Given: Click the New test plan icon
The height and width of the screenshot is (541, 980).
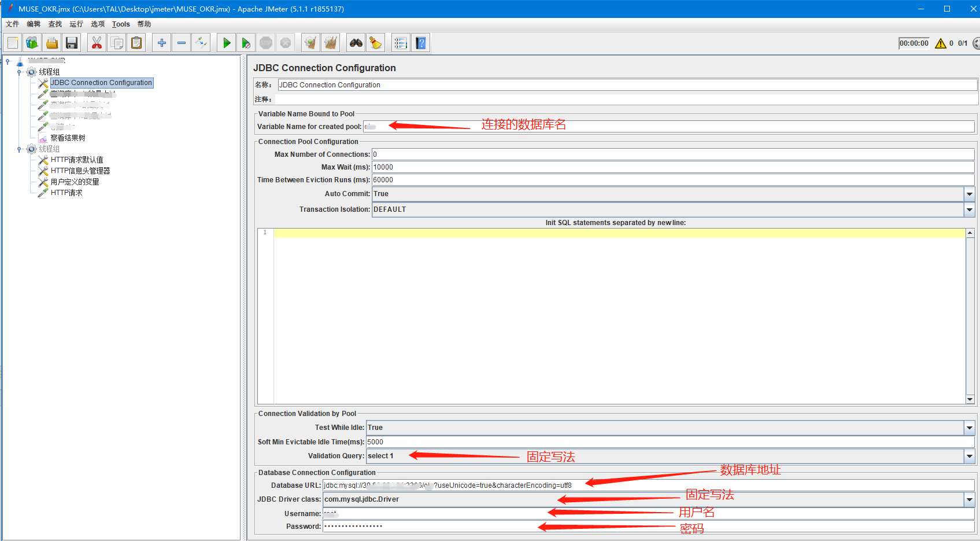Looking at the screenshot, I should pos(13,43).
